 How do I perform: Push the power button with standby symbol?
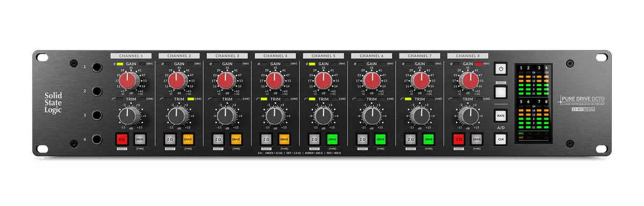click(500, 69)
